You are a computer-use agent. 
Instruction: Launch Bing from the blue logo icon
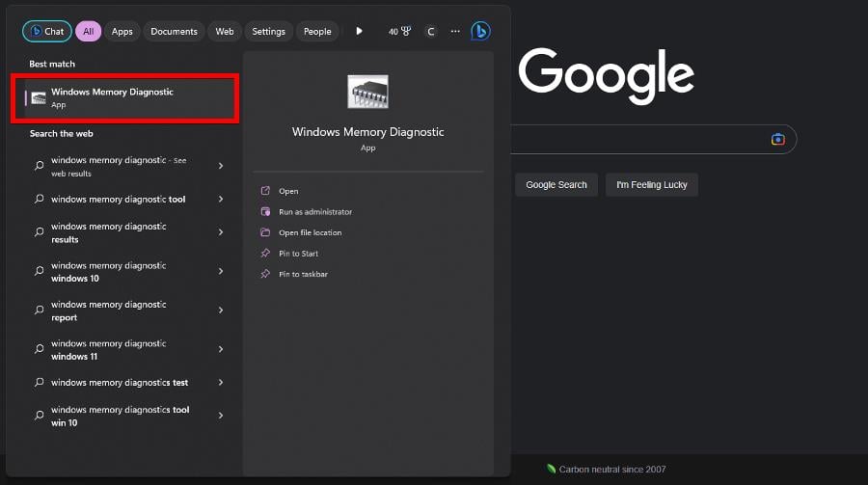click(x=480, y=31)
